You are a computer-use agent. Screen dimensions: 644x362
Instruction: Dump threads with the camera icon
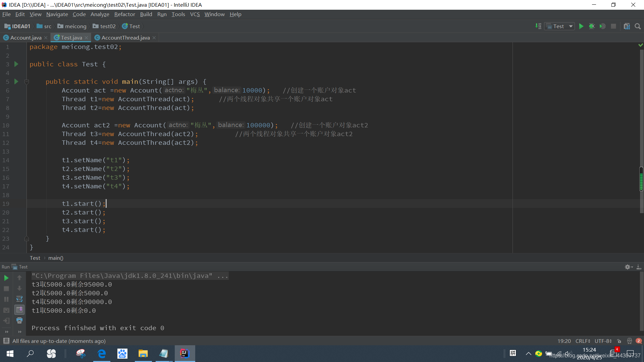[x=6, y=310]
